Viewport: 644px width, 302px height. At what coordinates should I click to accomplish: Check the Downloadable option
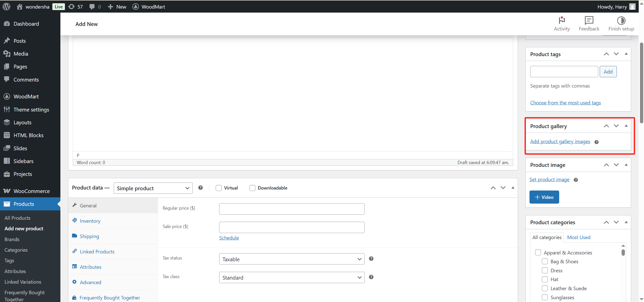tap(252, 188)
